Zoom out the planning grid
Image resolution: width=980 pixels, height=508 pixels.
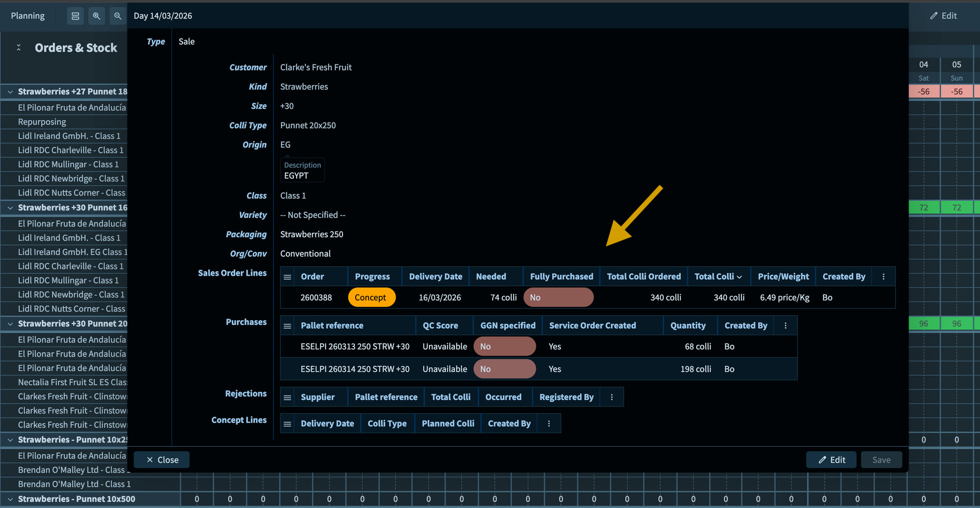point(117,16)
